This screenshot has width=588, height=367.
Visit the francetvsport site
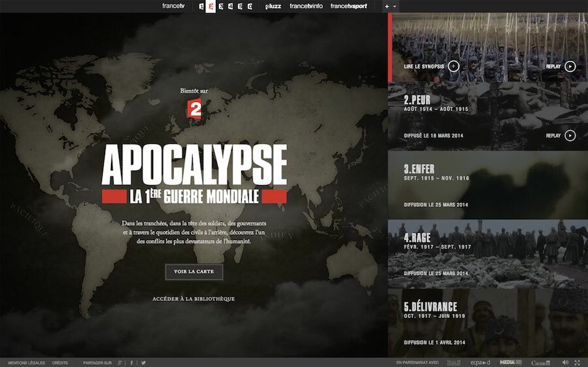point(349,6)
